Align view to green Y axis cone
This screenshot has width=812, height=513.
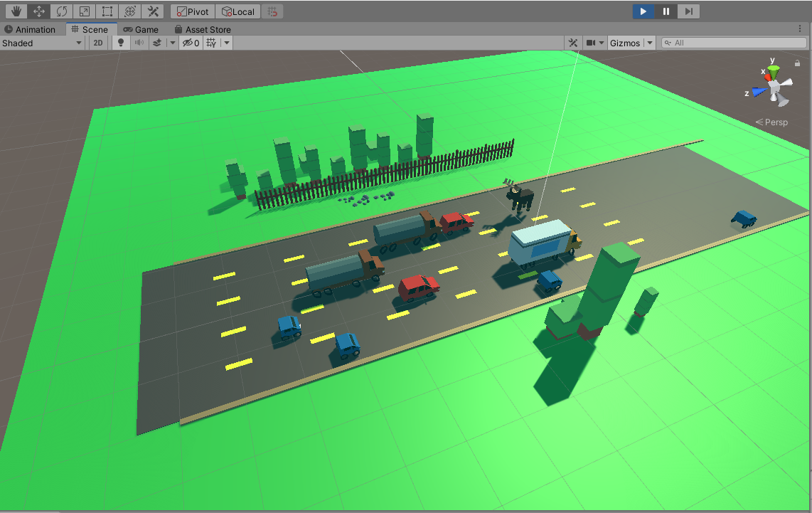773,72
